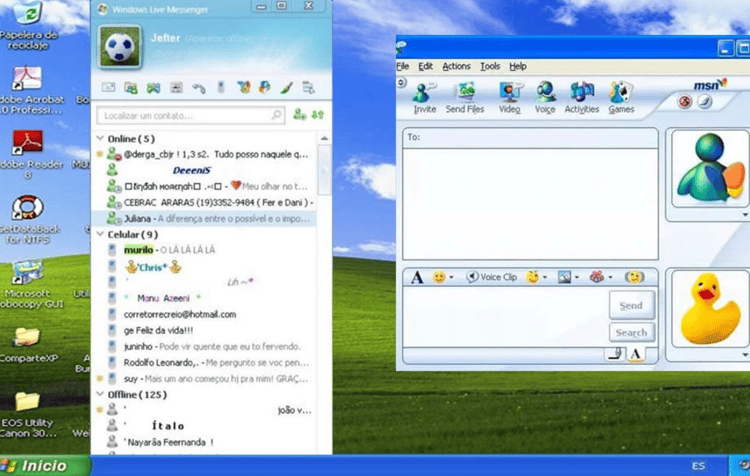Select contact Rodolfo Leonardo in Celular list
Image resolution: width=750 pixels, height=476 pixels.
pyautogui.click(x=205, y=363)
